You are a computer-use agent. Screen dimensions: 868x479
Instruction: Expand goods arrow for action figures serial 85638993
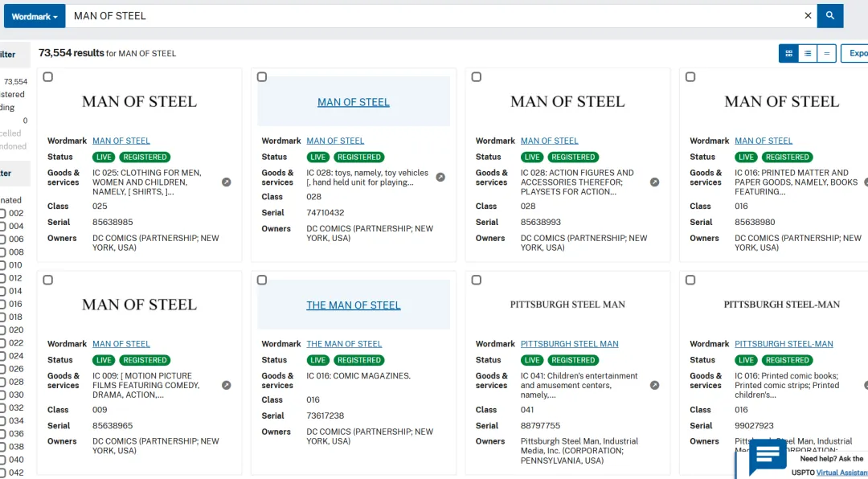pyautogui.click(x=654, y=182)
